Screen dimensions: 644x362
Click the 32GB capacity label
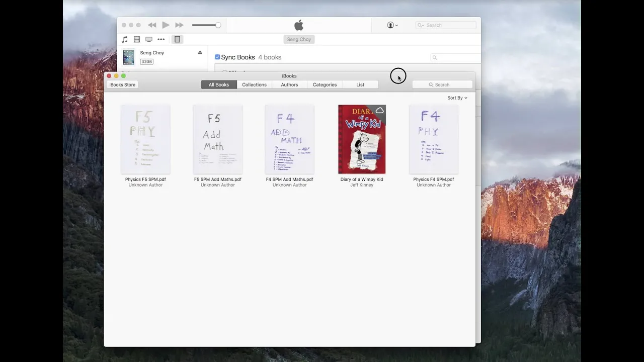146,62
